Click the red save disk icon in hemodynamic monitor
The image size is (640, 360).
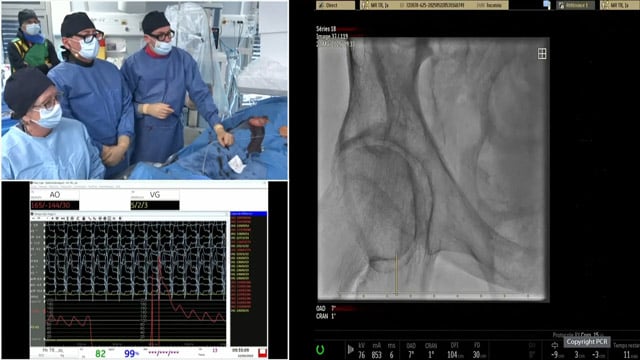coord(262,353)
